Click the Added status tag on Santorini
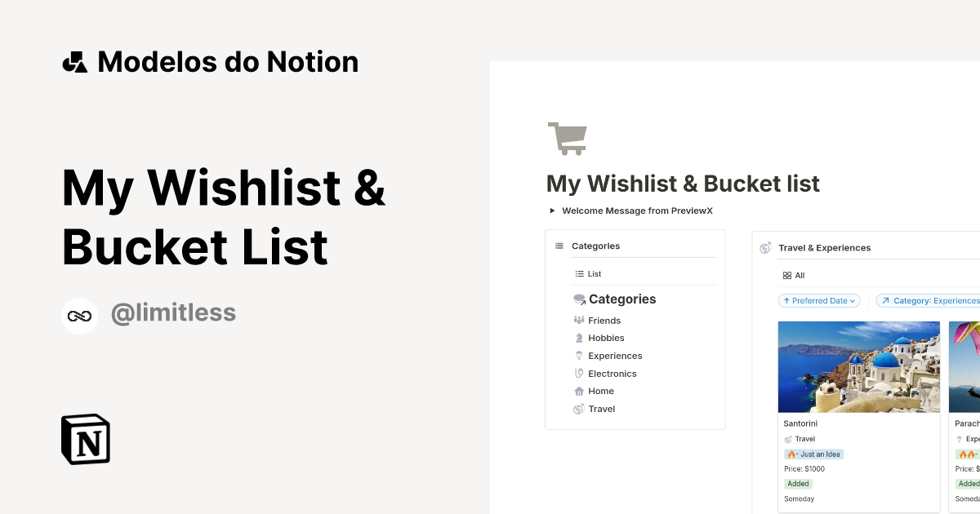980x514 pixels. [x=798, y=483]
